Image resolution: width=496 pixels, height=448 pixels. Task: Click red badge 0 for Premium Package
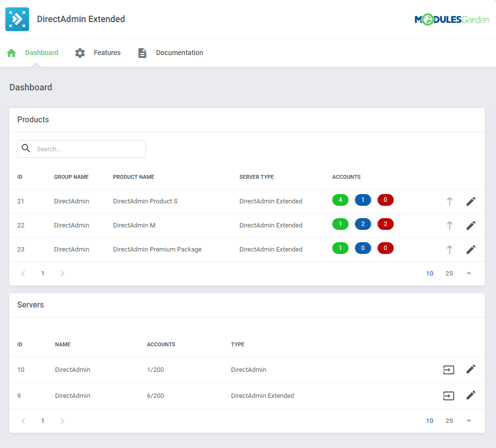[x=385, y=248]
